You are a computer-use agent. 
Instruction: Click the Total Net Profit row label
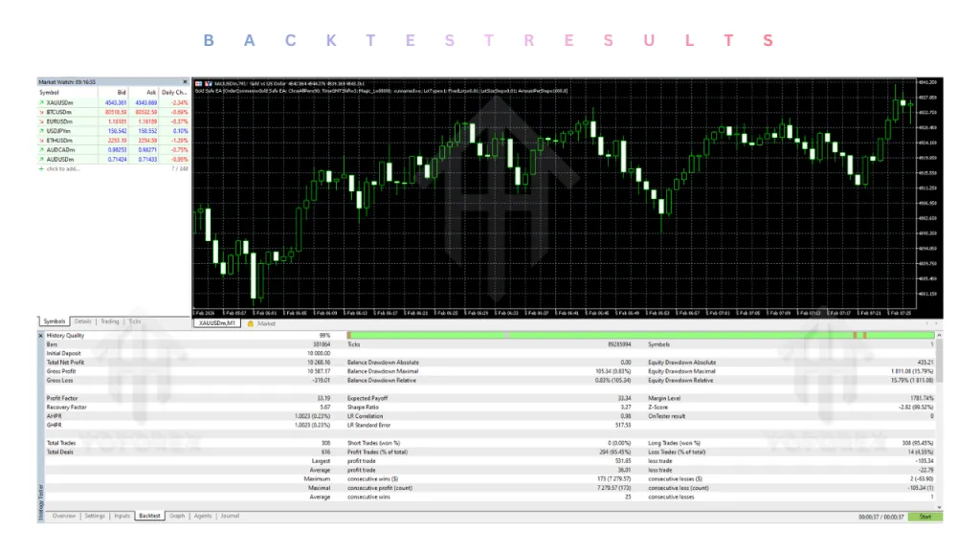click(x=65, y=363)
